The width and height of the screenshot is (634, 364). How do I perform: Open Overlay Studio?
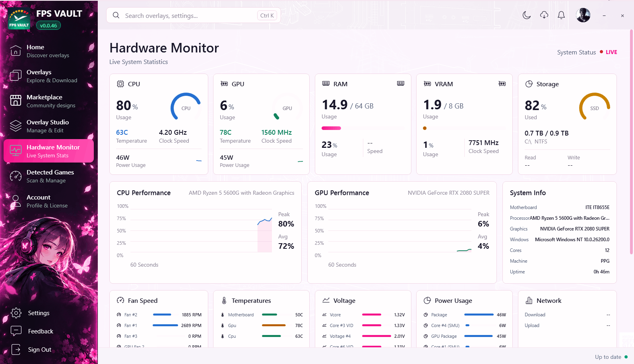pos(49,126)
